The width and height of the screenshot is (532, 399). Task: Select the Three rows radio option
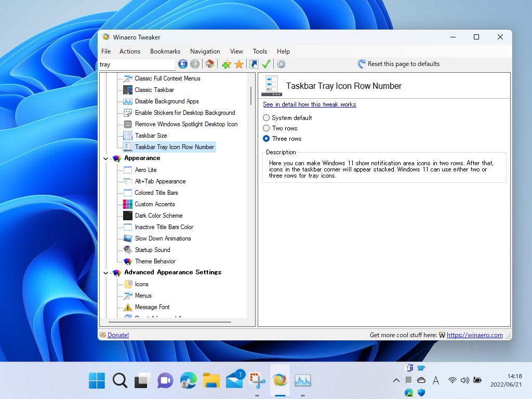click(267, 139)
